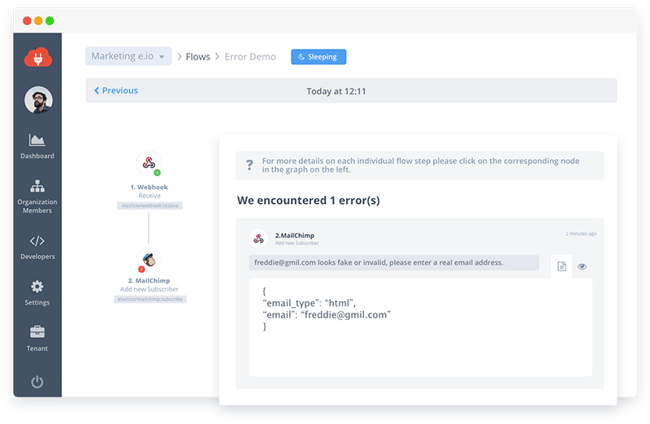Click the elasticio/mailchimp:subscribe tag
650x424 pixels.
point(150,299)
